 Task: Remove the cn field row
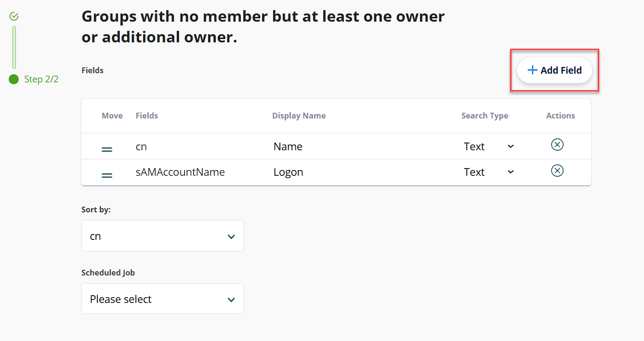(557, 144)
